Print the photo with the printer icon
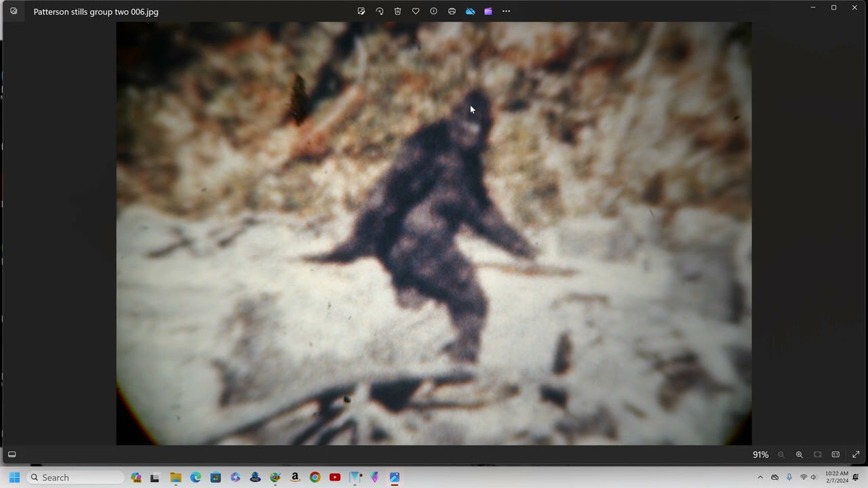 pos(452,11)
